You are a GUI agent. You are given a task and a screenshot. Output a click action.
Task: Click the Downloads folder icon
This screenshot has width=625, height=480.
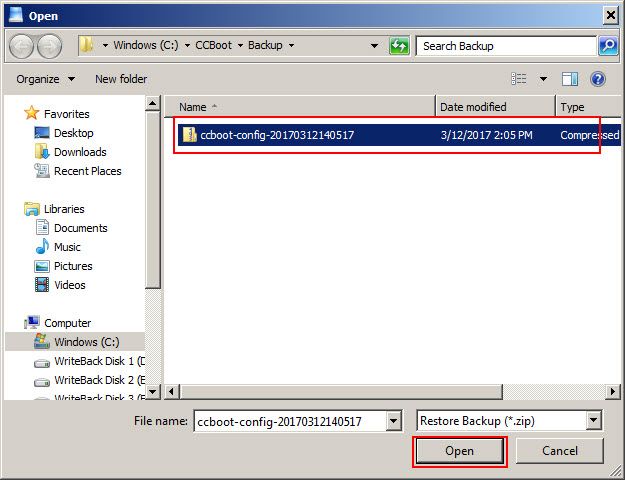point(42,151)
